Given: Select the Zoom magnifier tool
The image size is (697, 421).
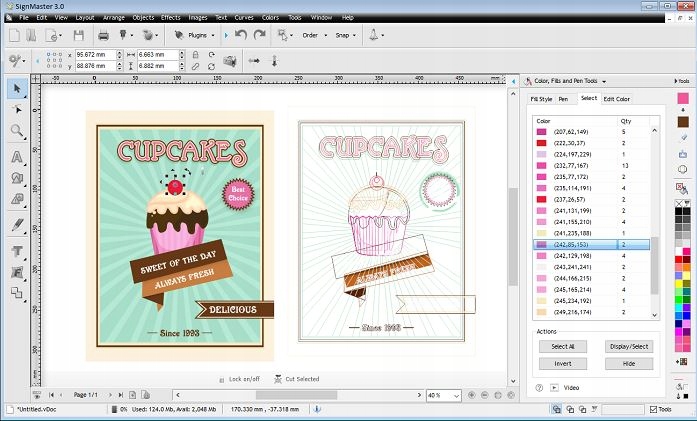Looking at the screenshot, I should pyautogui.click(x=17, y=131).
